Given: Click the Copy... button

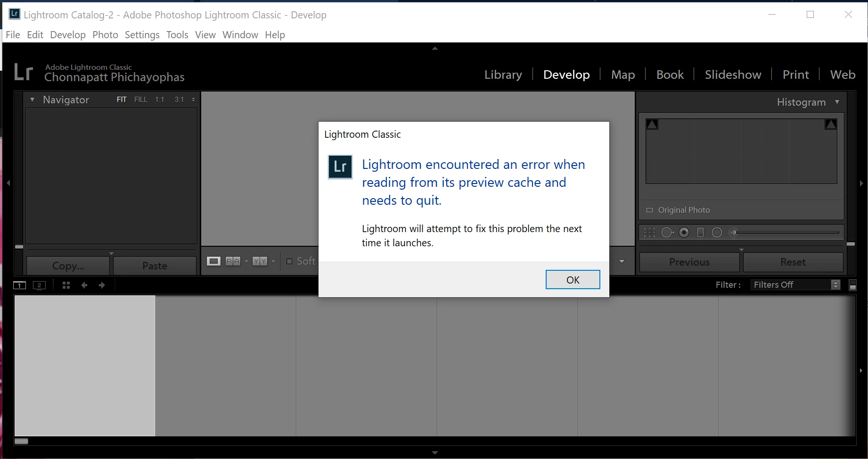Looking at the screenshot, I should (68, 266).
